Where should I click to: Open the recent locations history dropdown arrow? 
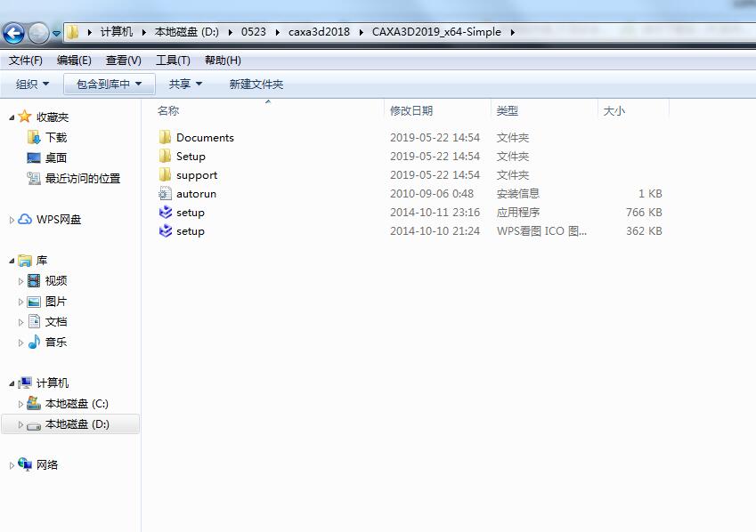[x=56, y=34]
